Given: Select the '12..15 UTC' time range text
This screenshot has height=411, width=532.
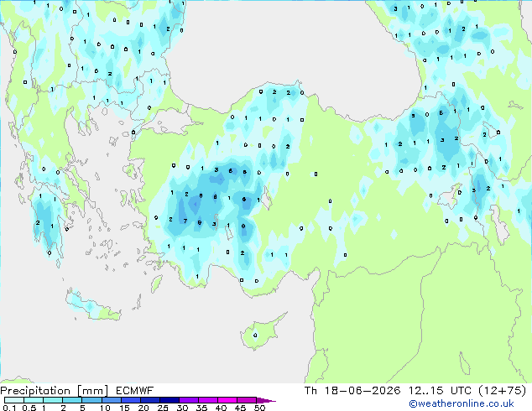Looking at the screenshot, I should (x=440, y=391).
